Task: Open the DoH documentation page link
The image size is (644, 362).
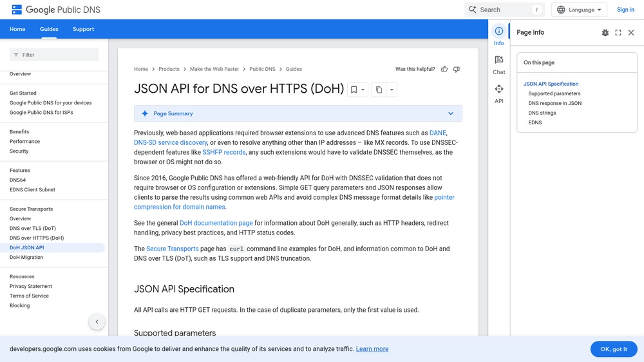Action: 216,223
